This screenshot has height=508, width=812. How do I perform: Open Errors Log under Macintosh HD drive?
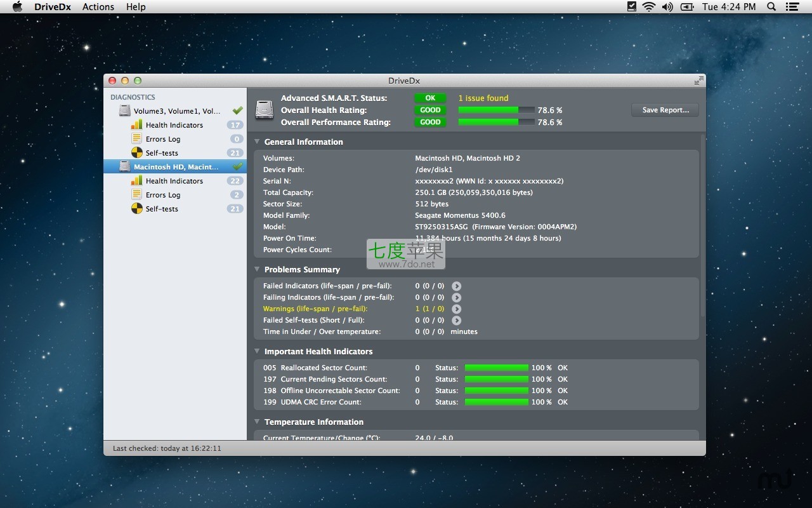coord(163,195)
